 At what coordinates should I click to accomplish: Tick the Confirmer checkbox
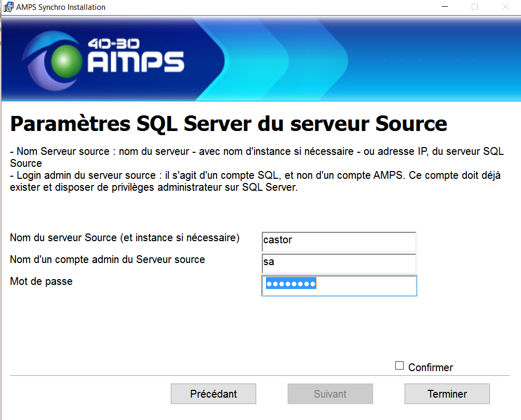pos(399,366)
